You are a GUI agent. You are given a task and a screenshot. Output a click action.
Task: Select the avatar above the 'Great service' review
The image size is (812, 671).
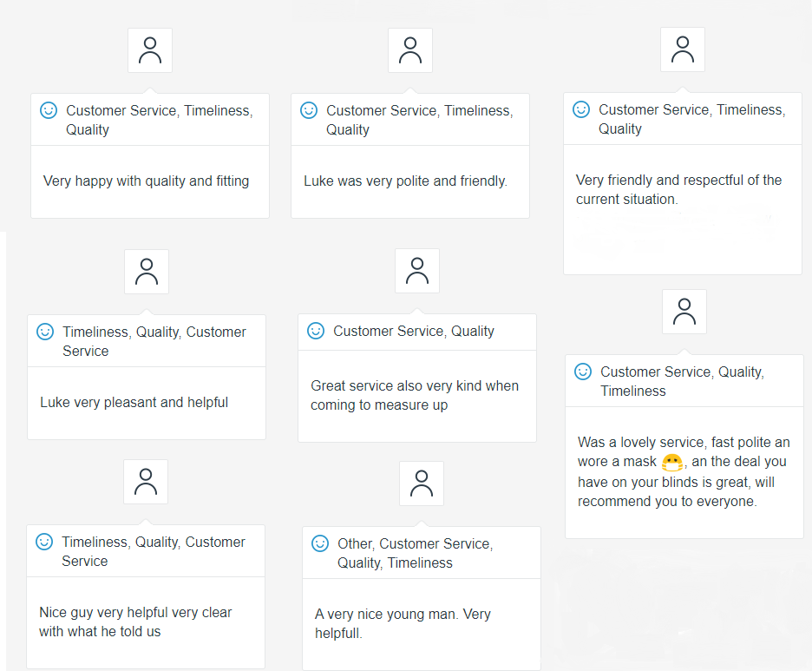417,271
